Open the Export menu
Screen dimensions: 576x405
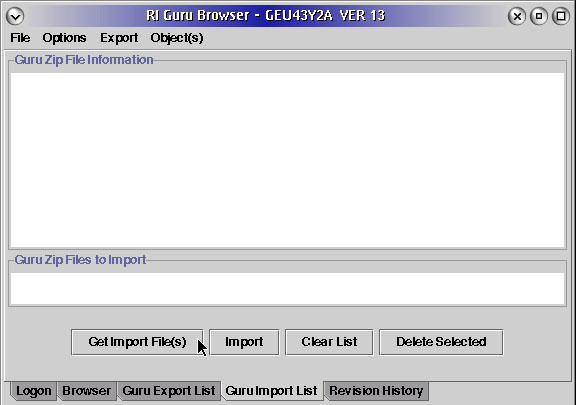tap(119, 38)
